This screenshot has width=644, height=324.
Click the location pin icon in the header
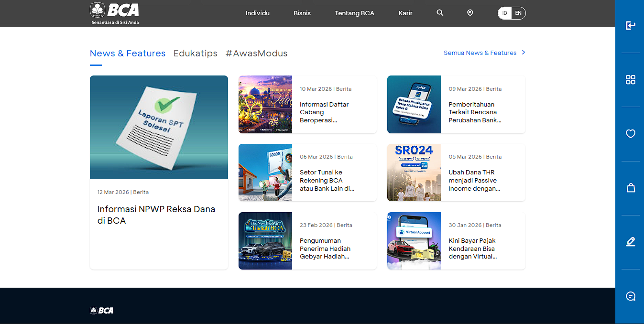(469, 13)
